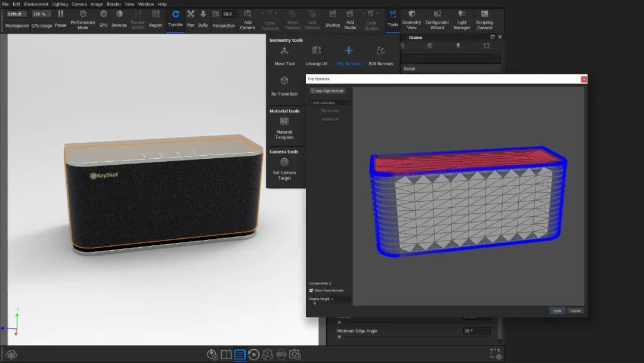Image resolution: width=644 pixels, height=363 pixels.
Task: Click the Apply button
Action: [x=557, y=310]
